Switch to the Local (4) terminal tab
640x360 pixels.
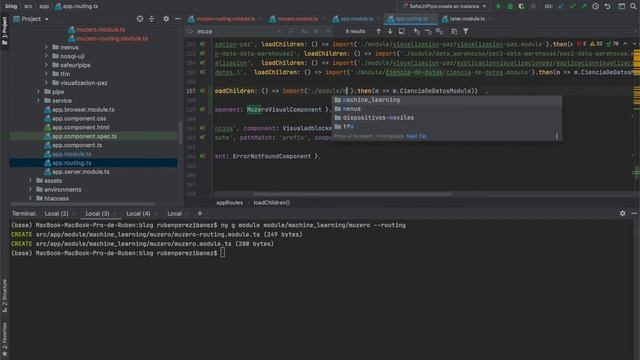pos(138,213)
